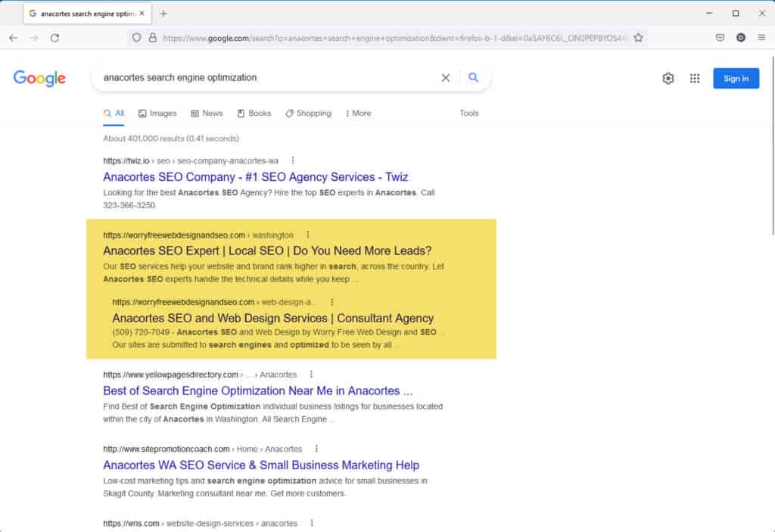The image size is (775, 532).
Task: Submit search with the magnifier icon
Action: pos(474,78)
